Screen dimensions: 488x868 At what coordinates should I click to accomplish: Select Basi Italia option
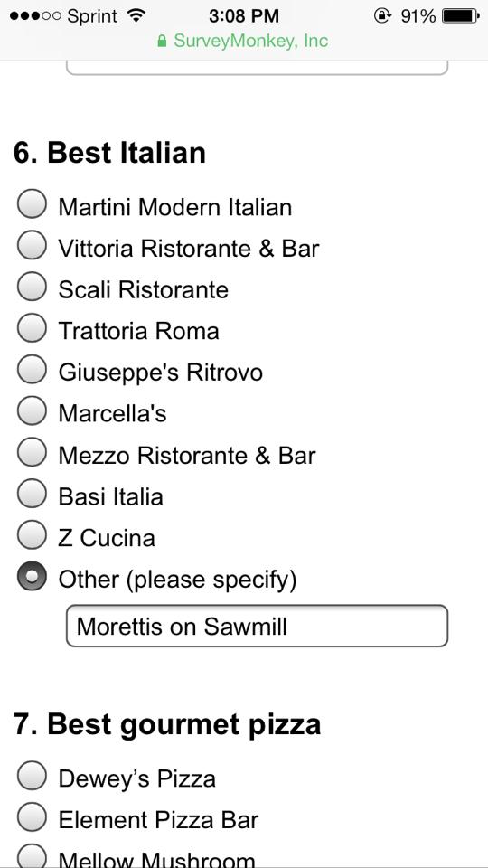click(x=32, y=494)
